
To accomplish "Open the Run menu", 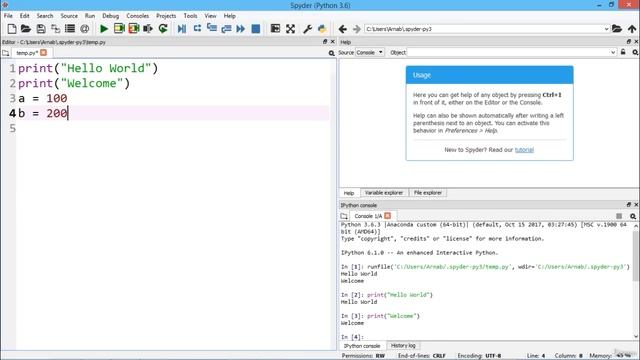I will [90, 16].
